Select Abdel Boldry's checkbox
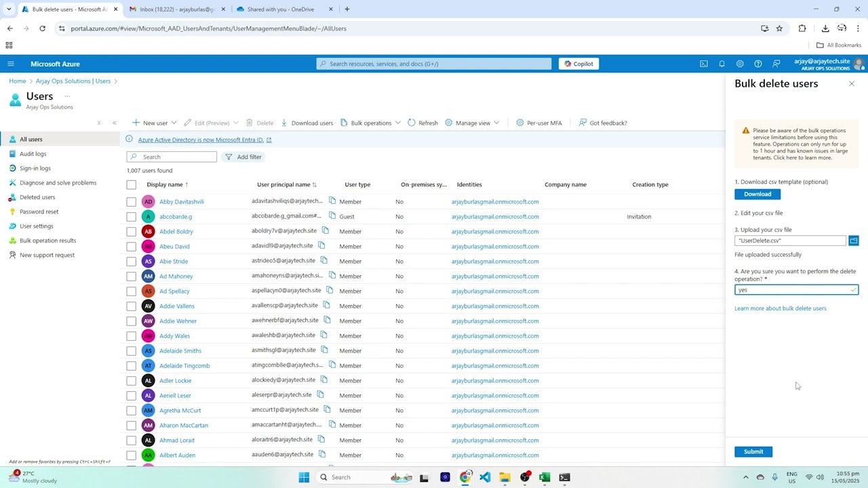Image resolution: width=868 pixels, height=488 pixels. pyautogui.click(x=131, y=231)
